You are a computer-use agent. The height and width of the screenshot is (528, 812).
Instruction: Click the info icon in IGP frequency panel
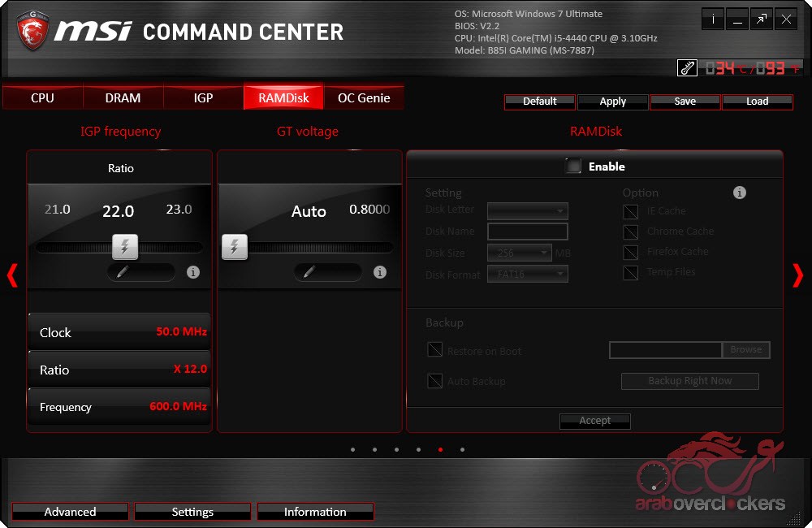pyautogui.click(x=193, y=272)
